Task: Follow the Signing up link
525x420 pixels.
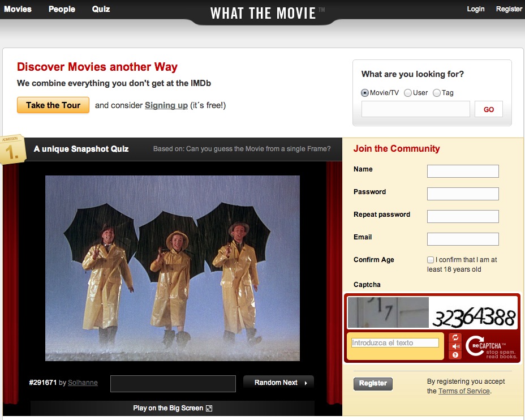Action: coord(166,105)
